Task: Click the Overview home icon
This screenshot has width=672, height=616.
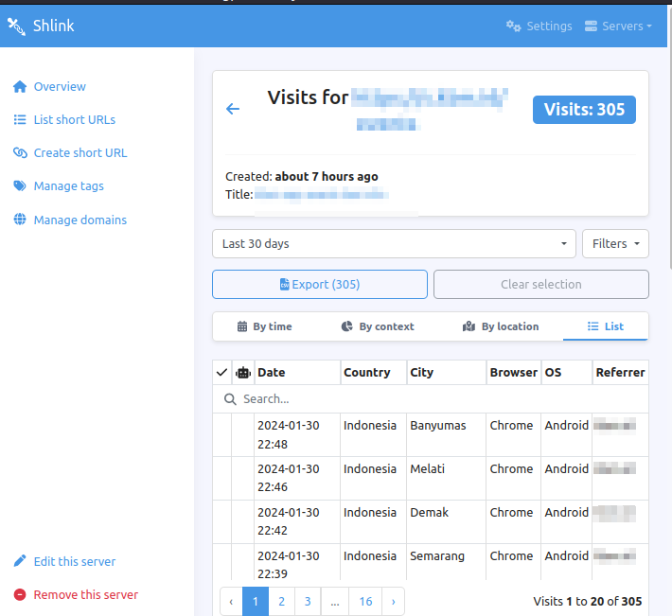Action: (20, 86)
